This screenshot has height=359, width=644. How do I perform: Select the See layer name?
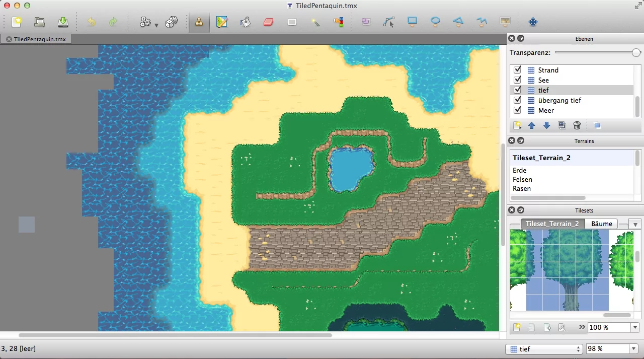(543, 80)
